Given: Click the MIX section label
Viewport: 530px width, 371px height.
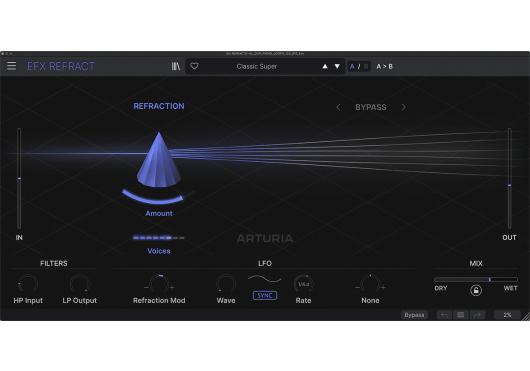Looking at the screenshot, I should tap(476, 263).
